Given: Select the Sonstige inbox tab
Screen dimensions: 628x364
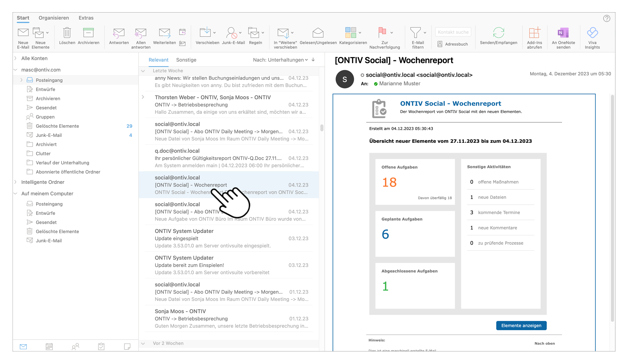Looking at the screenshot, I should [186, 60].
